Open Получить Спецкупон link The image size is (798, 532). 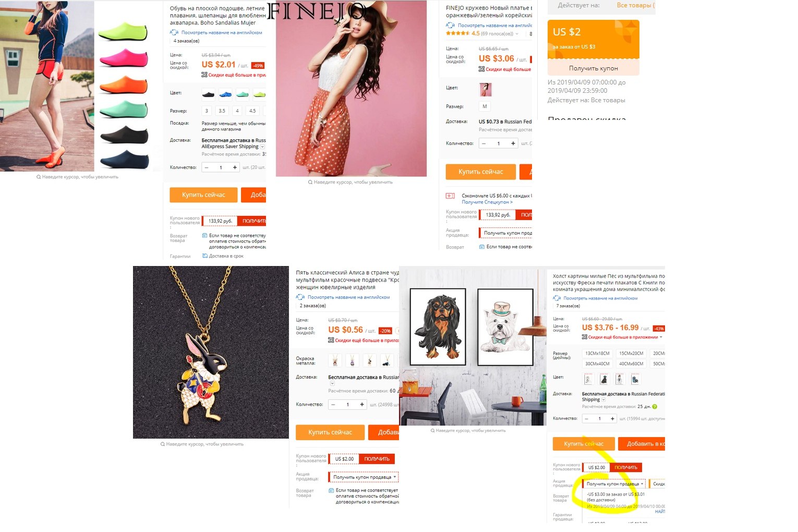click(487, 202)
